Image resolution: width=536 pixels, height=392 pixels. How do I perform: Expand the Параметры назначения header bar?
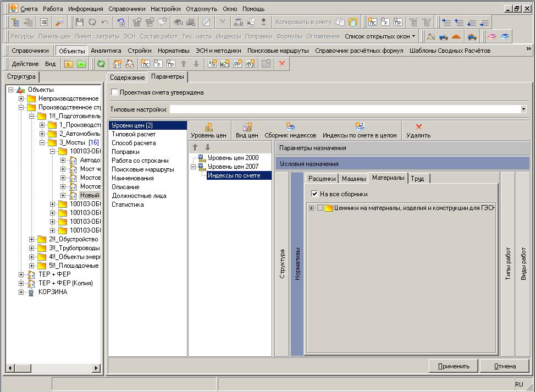[402, 148]
